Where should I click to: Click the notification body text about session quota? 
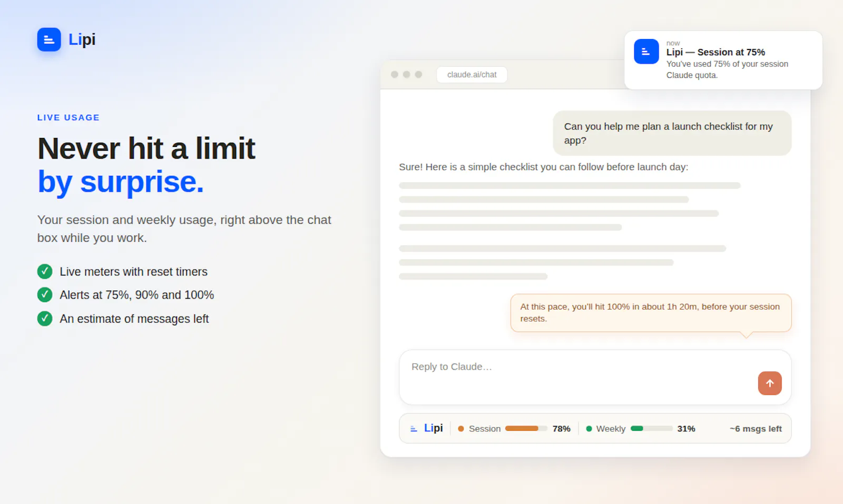(x=727, y=70)
